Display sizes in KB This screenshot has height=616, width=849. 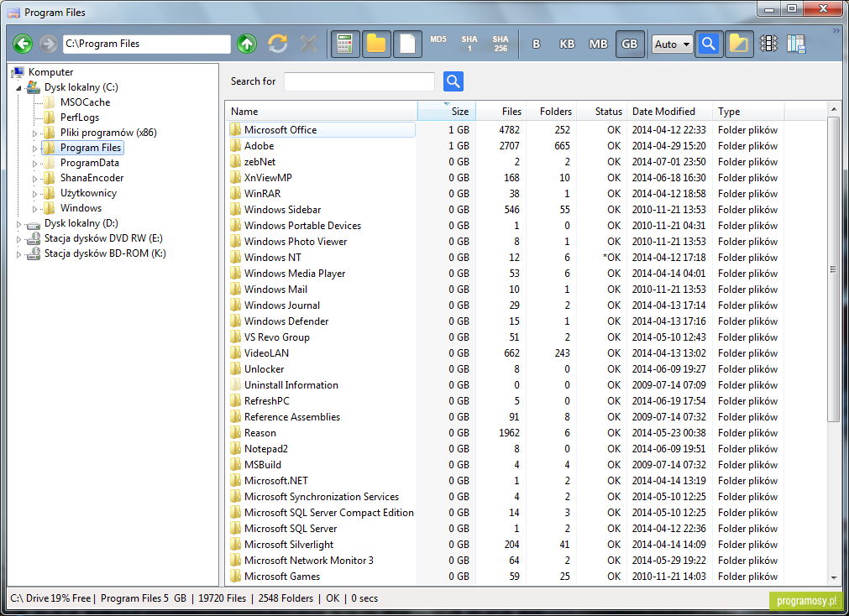point(567,44)
